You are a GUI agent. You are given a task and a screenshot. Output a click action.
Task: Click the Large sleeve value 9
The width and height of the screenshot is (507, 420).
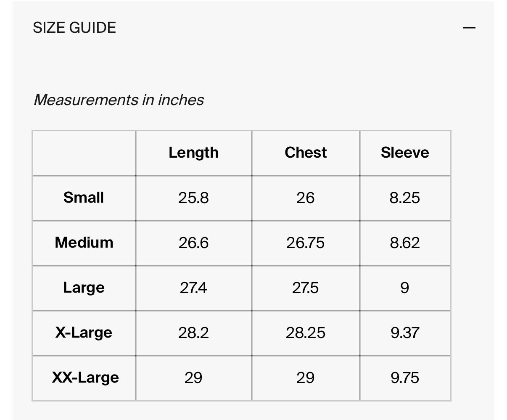404,288
